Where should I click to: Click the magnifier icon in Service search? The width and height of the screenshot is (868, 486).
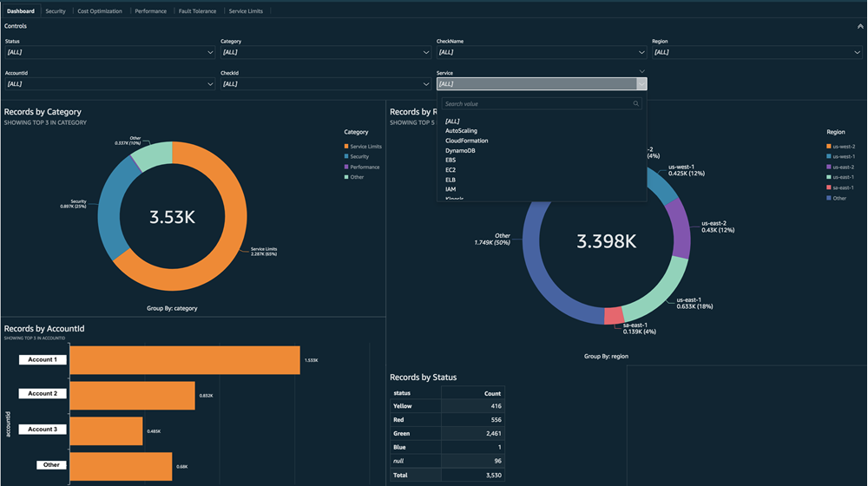tap(636, 104)
